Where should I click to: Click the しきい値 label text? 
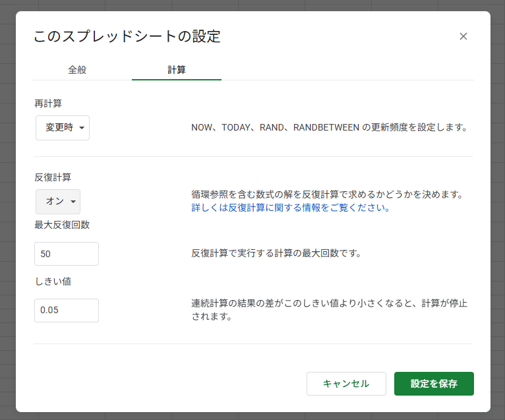[53, 281]
